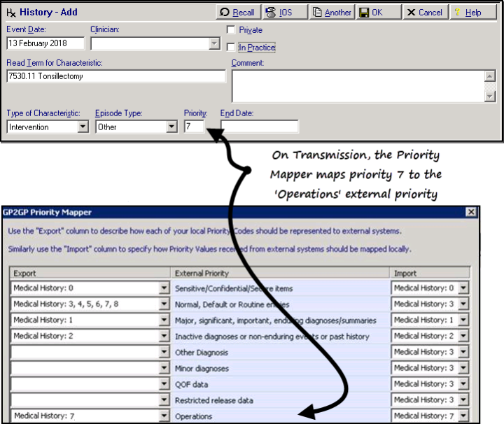
Task: Click the Event Date field
Action: 45,43
